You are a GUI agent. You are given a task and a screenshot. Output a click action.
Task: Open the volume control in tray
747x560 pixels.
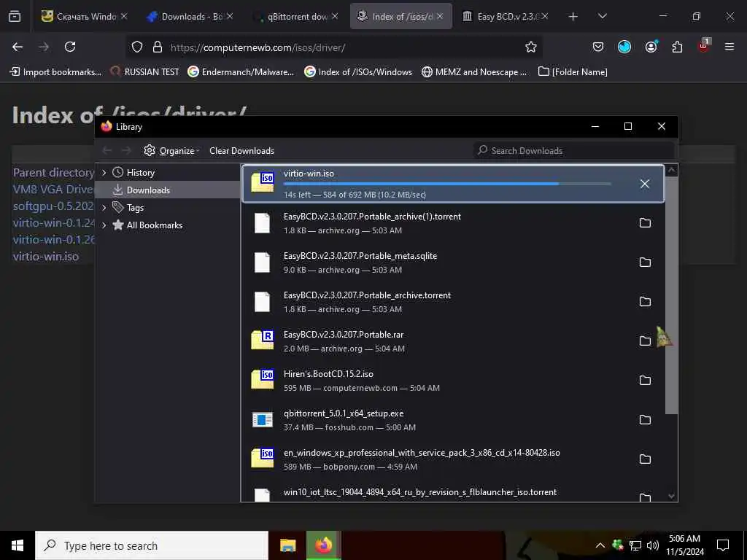tap(653, 545)
